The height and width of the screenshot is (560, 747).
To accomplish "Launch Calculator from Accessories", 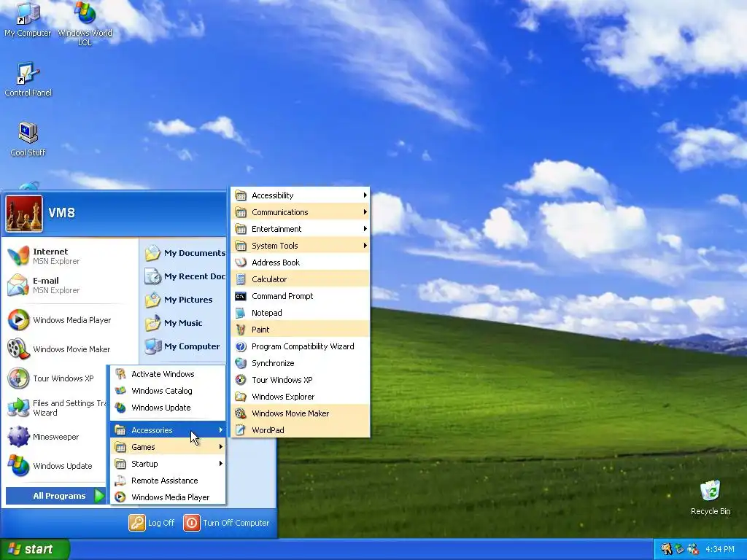I will pyautogui.click(x=300, y=279).
